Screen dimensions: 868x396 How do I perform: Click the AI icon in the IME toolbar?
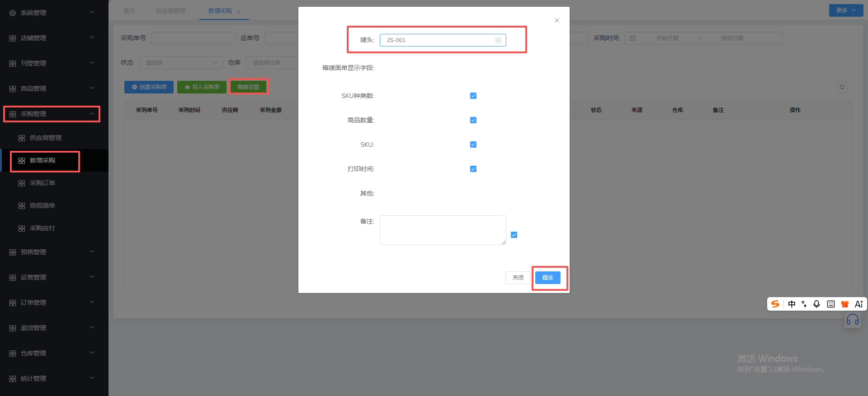coord(859,304)
